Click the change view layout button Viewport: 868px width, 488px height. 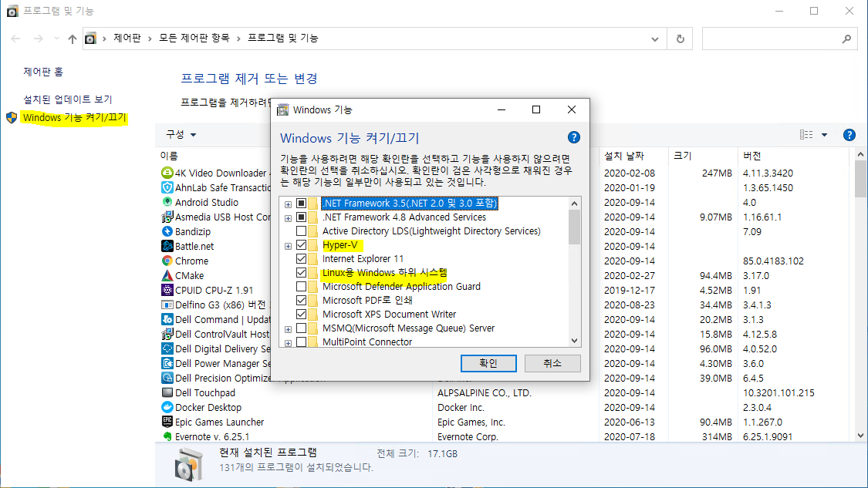[806, 135]
